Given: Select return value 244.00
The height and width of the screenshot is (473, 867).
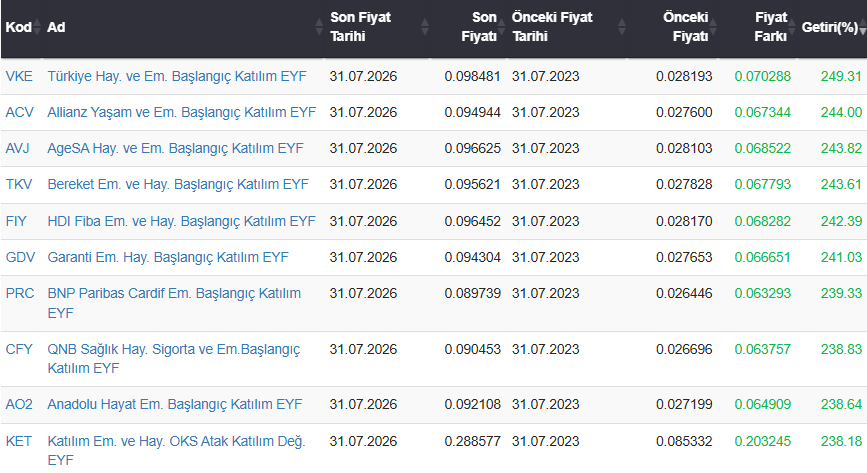Looking at the screenshot, I should (841, 112).
